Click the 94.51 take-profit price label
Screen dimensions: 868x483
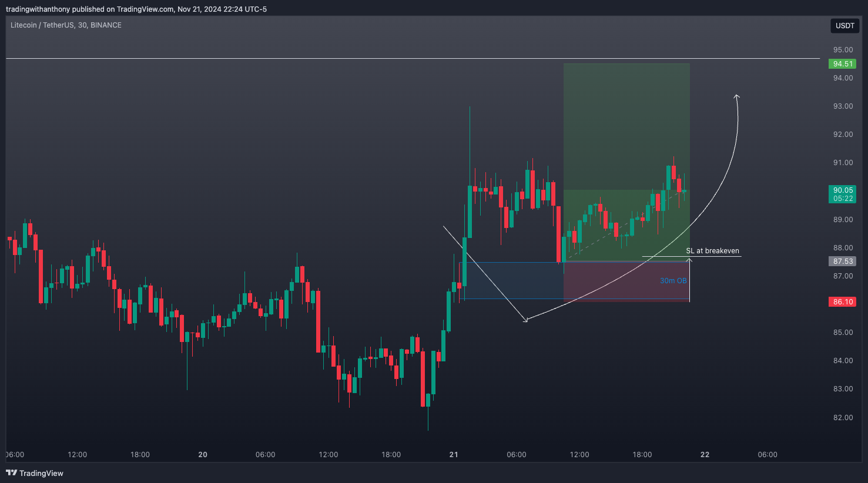click(843, 64)
